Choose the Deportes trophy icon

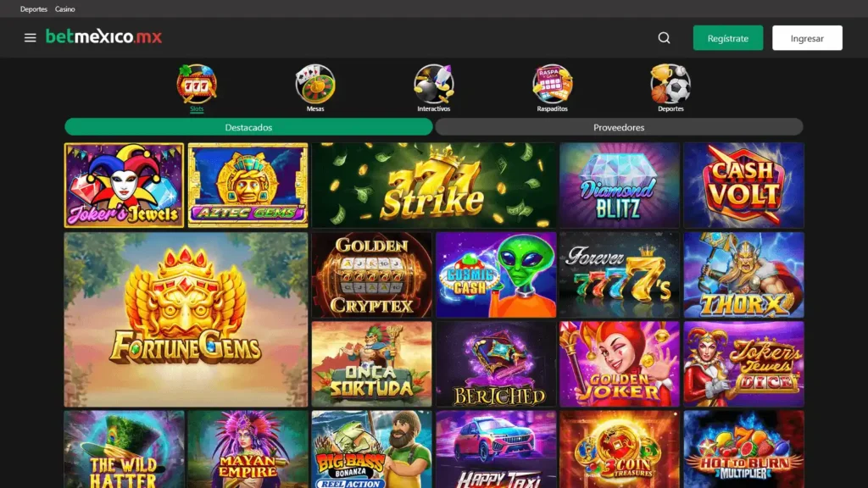coord(670,84)
